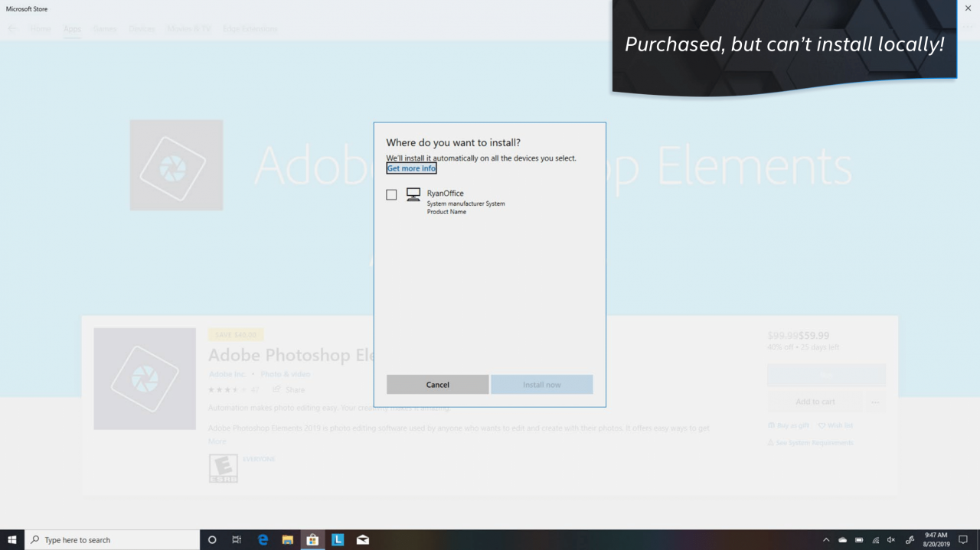Switch to the Apps tab in Store
This screenshot has width=980, height=550.
pyautogui.click(x=72, y=29)
